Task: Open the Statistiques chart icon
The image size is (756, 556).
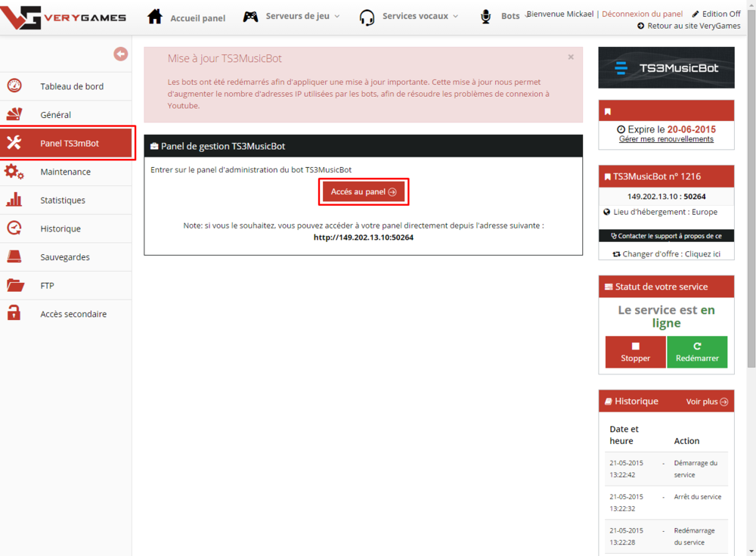Action: [x=14, y=200]
